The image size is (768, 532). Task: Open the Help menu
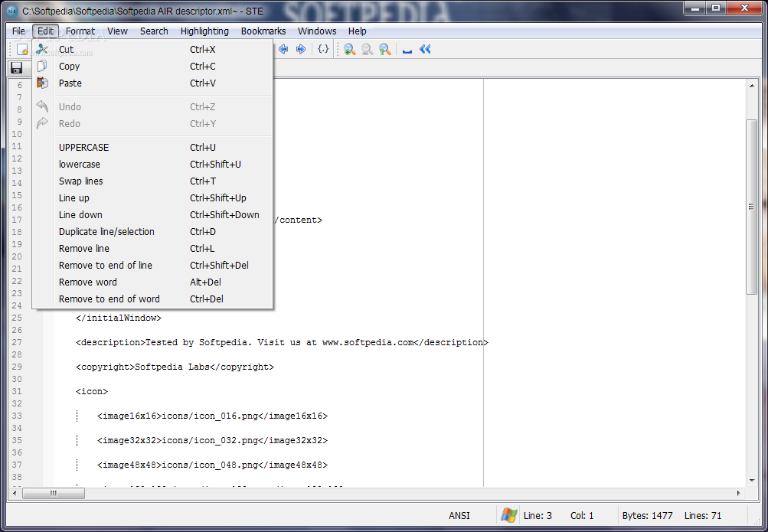358,31
